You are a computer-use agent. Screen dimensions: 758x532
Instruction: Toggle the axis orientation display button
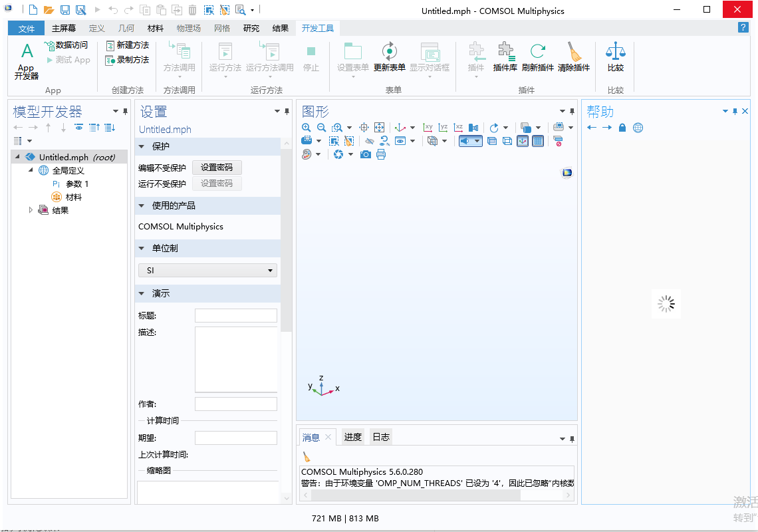click(523, 141)
